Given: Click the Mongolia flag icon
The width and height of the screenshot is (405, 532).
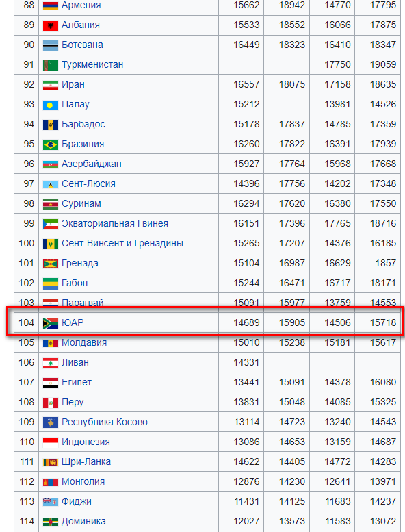Looking at the screenshot, I should coord(51,482).
